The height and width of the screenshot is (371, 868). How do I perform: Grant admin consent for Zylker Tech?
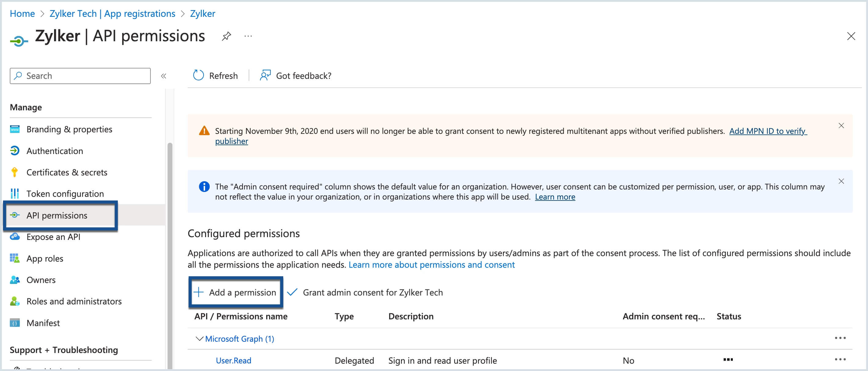point(365,292)
